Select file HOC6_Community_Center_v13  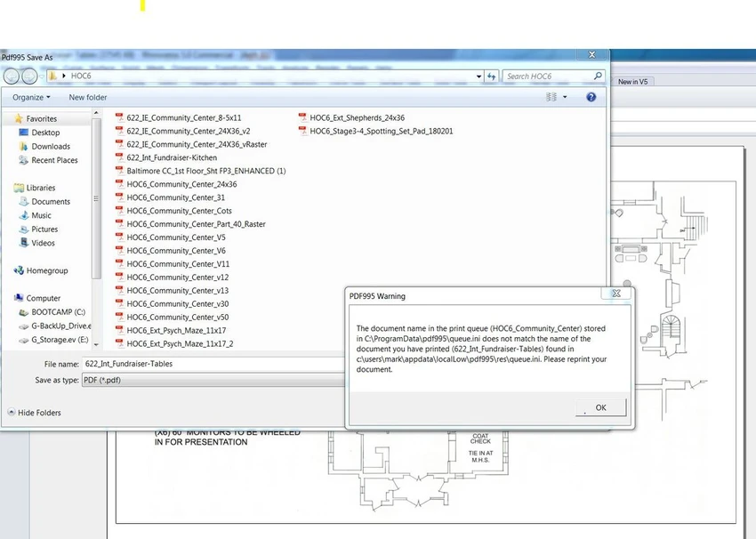coord(177,291)
